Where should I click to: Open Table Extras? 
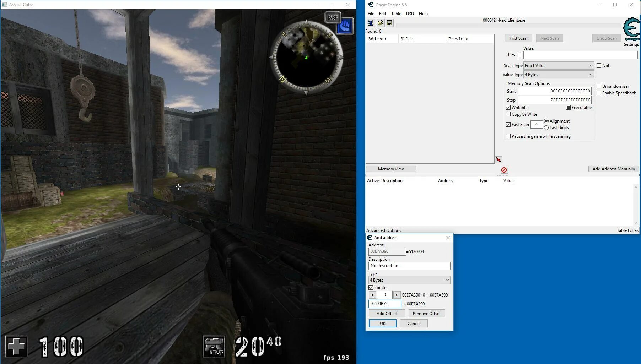pyautogui.click(x=627, y=230)
